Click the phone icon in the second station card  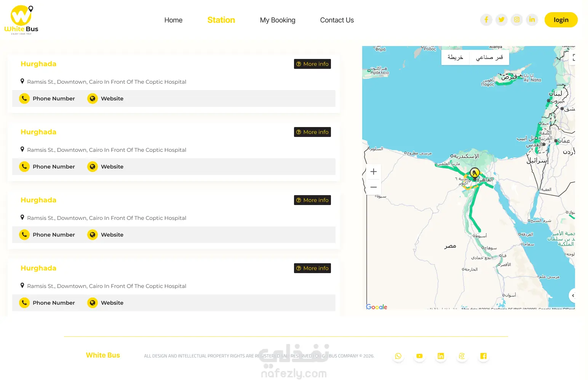click(24, 167)
